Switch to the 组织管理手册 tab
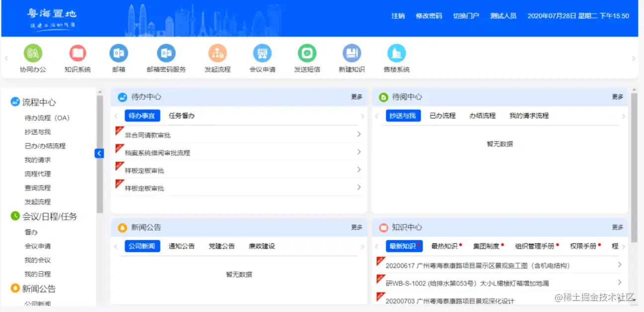Viewport: 644px width, 312px height. click(x=535, y=246)
